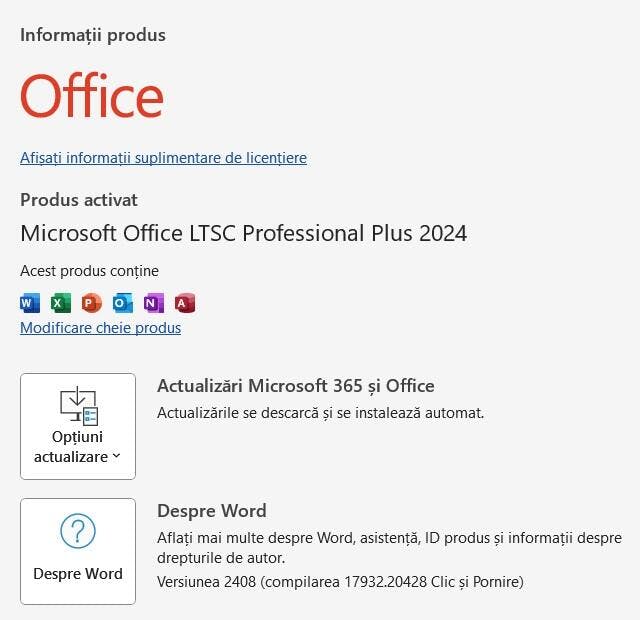Open 'Afișați informații suplimentare de licențiere' link
The width and height of the screenshot is (640, 620).
[x=163, y=158]
